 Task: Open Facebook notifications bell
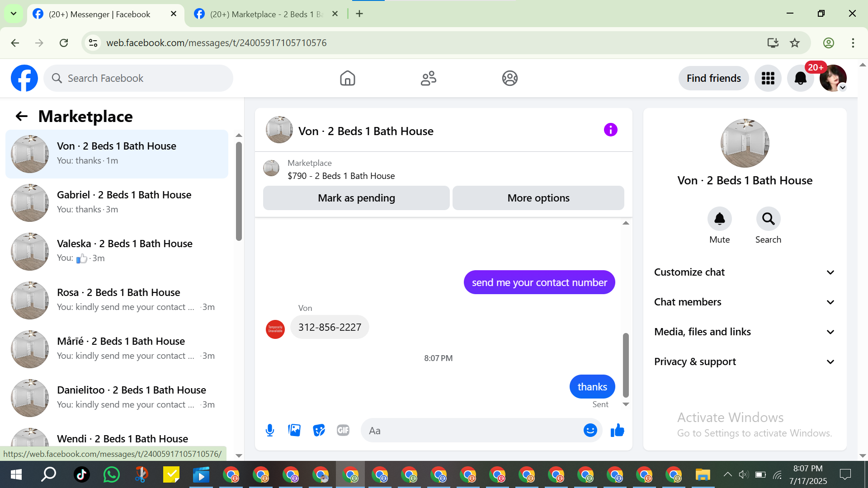click(x=800, y=78)
